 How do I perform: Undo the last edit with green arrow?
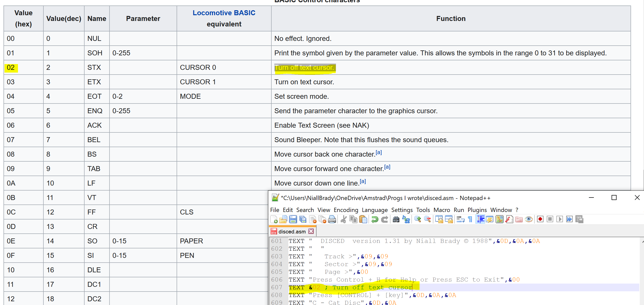[374, 219]
